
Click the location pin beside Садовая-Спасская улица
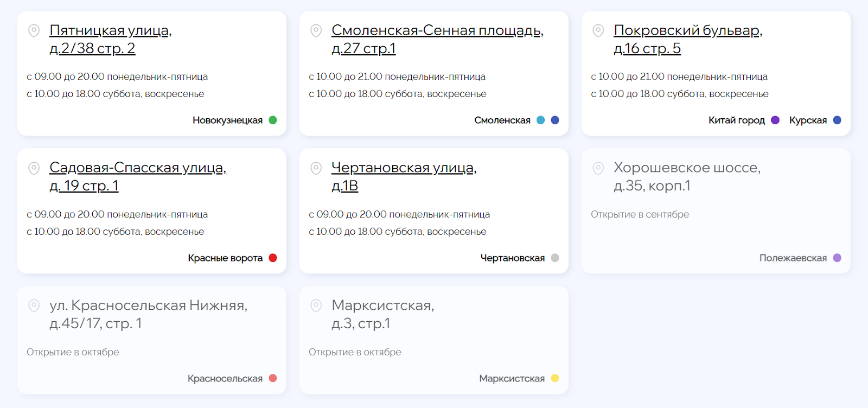[34, 168]
